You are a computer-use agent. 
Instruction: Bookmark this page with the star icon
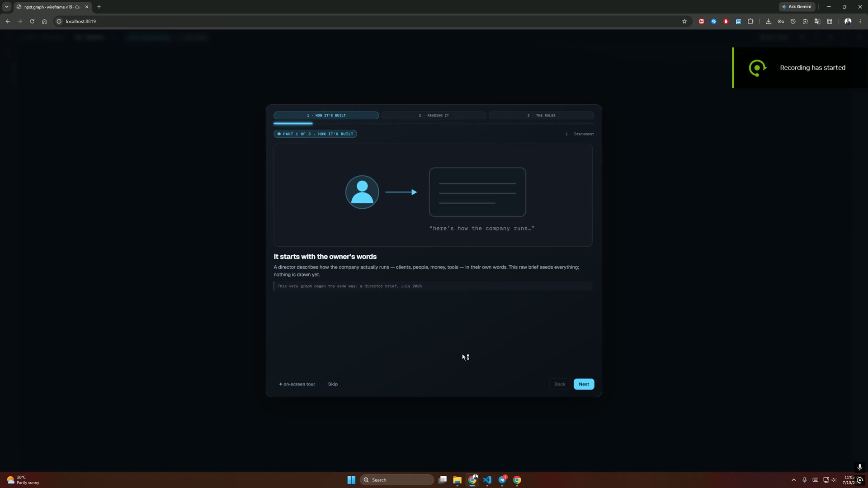tap(684, 21)
